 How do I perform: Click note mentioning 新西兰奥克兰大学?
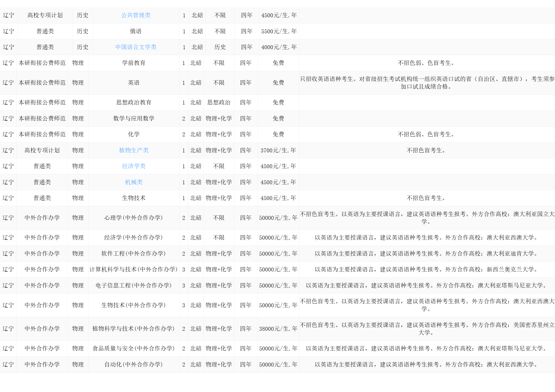click(427, 269)
